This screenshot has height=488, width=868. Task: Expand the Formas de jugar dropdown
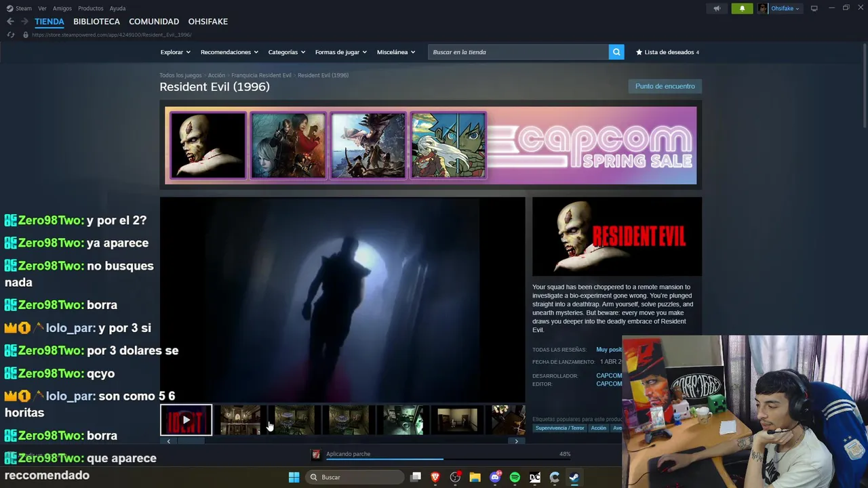click(x=340, y=52)
